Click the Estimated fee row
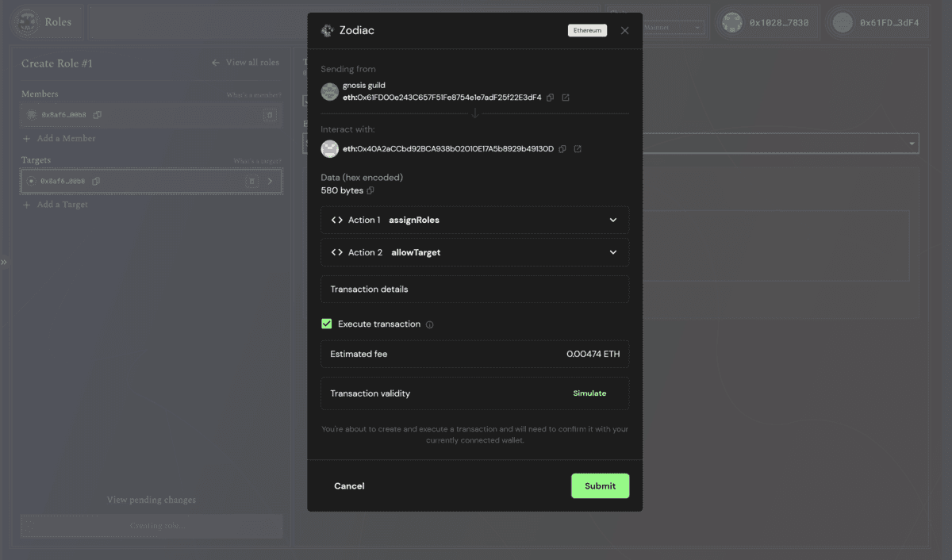Screen dimensions: 952x560 coord(474,355)
